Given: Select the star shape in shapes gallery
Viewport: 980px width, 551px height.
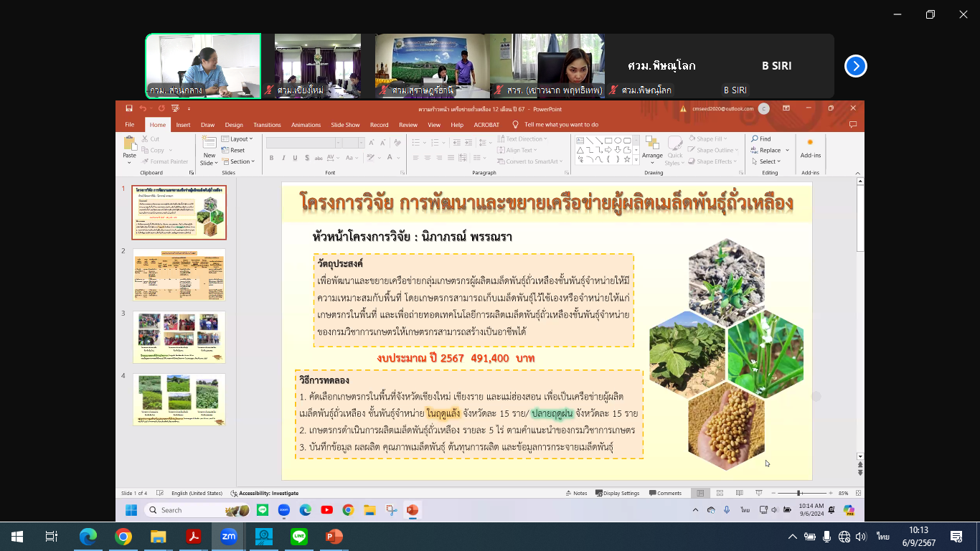Looking at the screenshot, I should [x=626, y=159].
